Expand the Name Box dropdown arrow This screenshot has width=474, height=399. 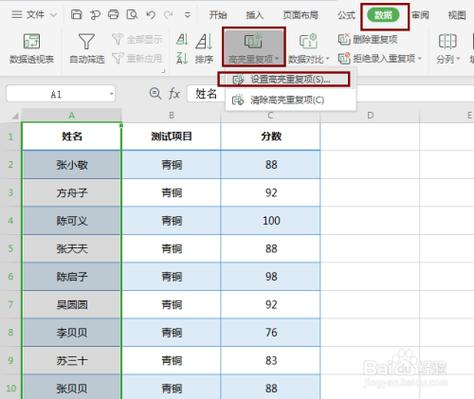click(x=111, y=94)
